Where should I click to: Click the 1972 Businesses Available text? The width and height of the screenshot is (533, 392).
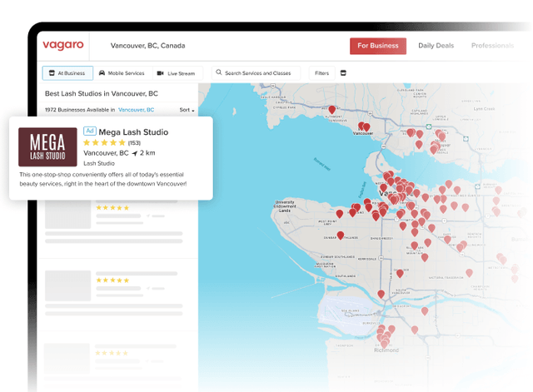[x=80, y=110]
